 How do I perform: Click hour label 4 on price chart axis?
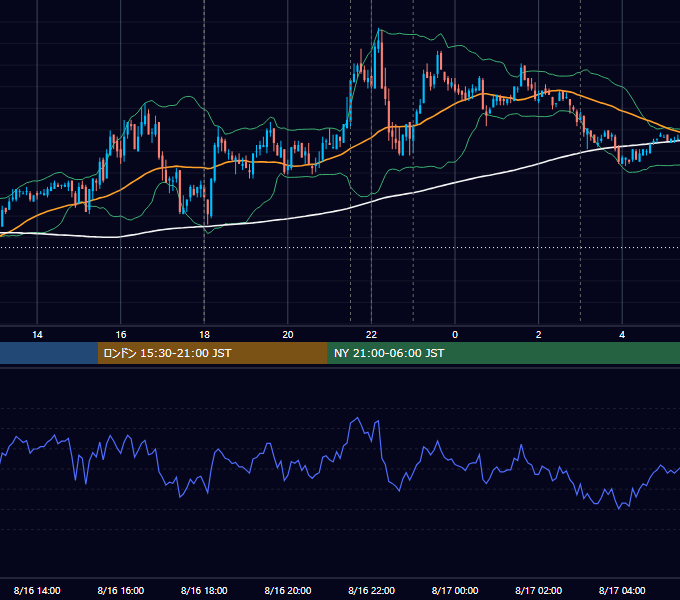pyautogui.click(x=622, y=335)
